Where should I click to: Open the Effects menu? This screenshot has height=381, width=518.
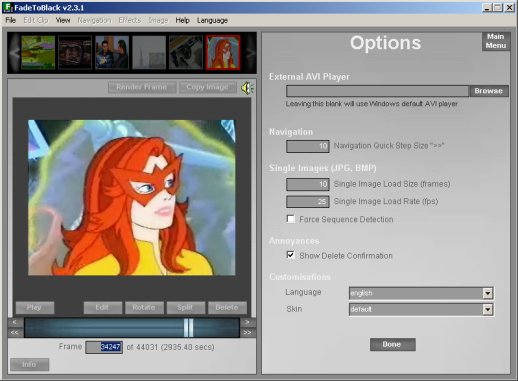pyautogui.click(x=130, y=20)
